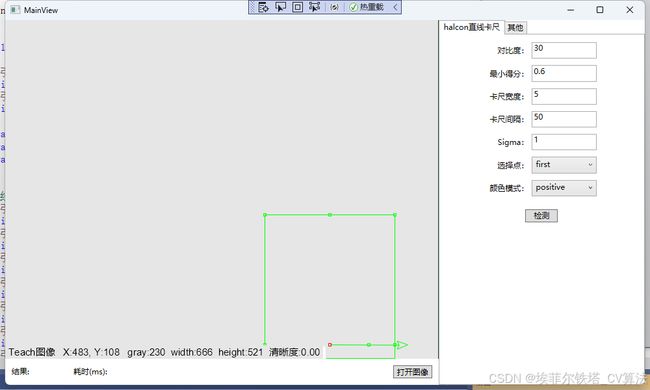650x390 pixels.
Task: Maximize the MainView window
Action: click(x=599, y=10)
